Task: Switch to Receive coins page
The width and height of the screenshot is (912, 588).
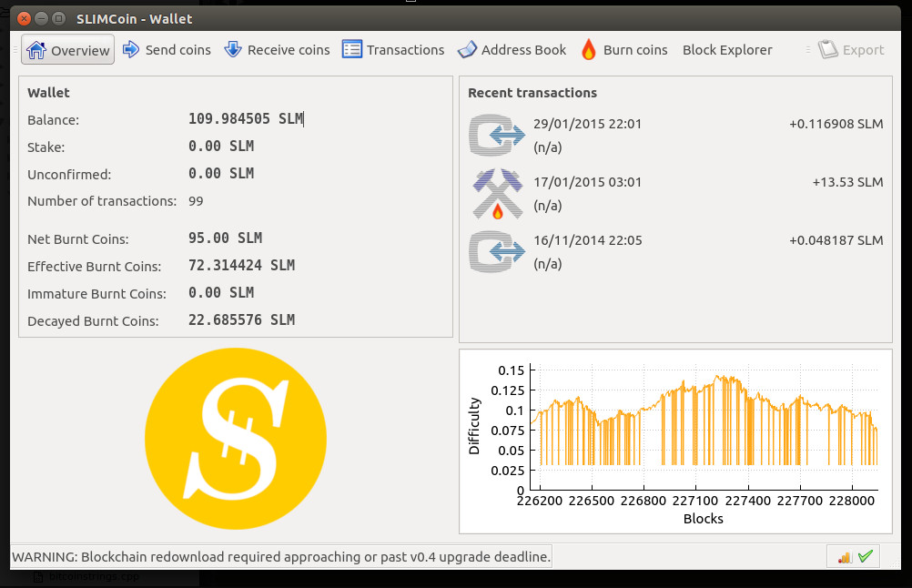Action: (x=277, y=50)
